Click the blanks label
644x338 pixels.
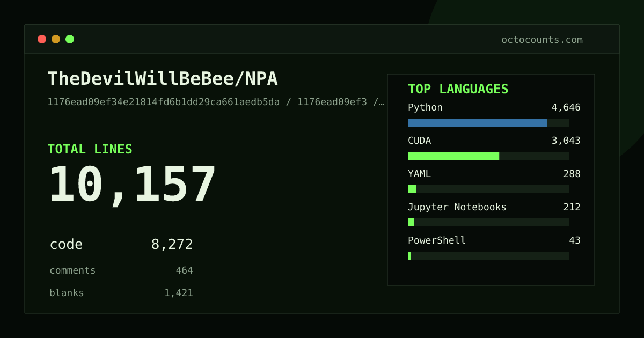pos(67,293)
